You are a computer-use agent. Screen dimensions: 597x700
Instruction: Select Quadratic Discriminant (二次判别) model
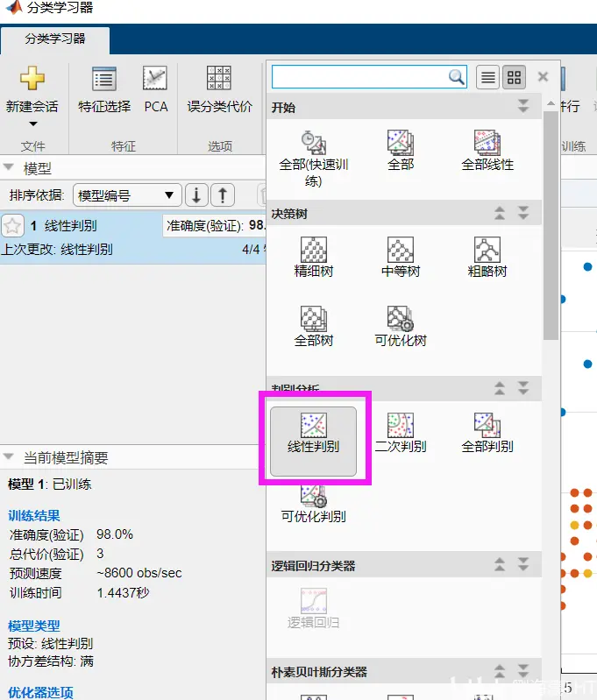(x=401, y=433)
